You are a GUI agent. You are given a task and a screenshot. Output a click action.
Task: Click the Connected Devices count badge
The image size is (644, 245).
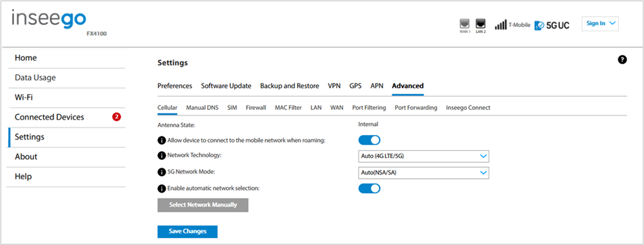coord(116,117)
